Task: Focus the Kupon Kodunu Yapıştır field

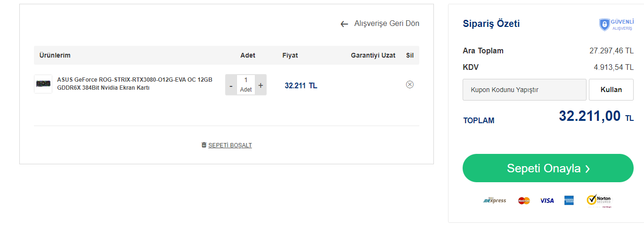Action: point(524,90)
